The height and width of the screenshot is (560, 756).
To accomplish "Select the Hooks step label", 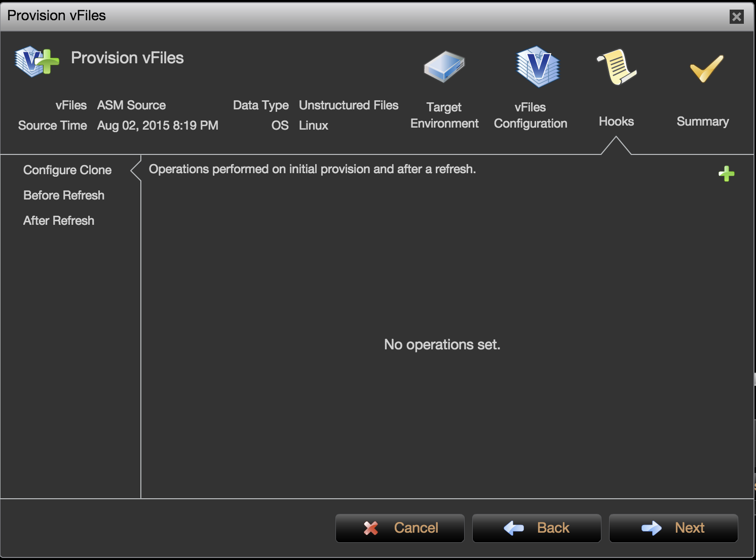I will coord(616,122).
